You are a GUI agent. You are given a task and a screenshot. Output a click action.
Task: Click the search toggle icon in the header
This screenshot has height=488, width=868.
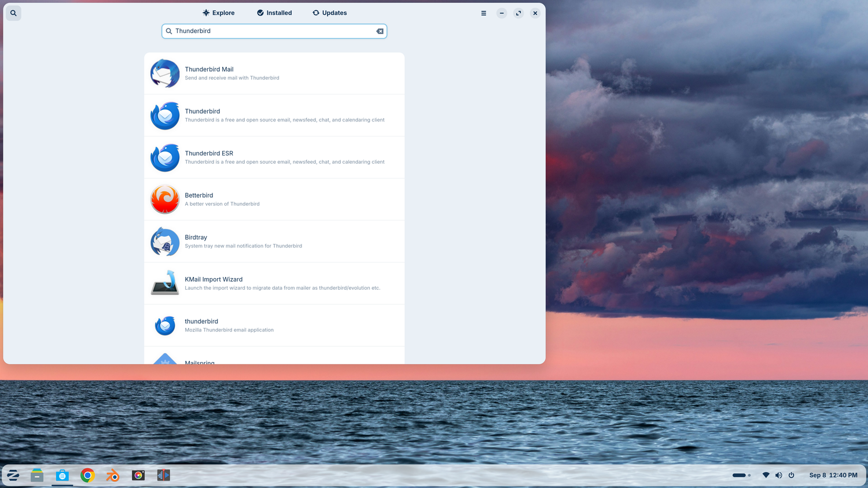13,13
